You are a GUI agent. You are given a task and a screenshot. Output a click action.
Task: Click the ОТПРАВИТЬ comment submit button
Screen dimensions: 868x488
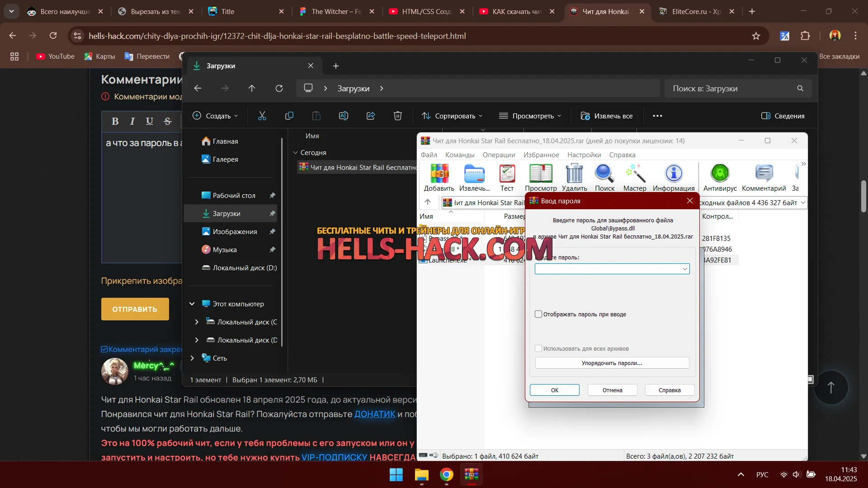click(135, 309)
